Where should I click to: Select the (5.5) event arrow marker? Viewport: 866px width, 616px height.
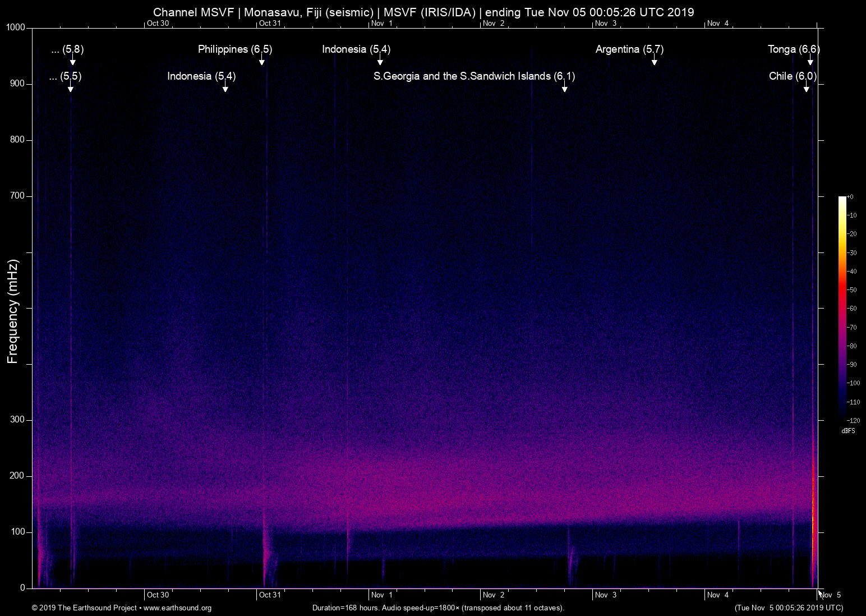click(x=71, y=89)
